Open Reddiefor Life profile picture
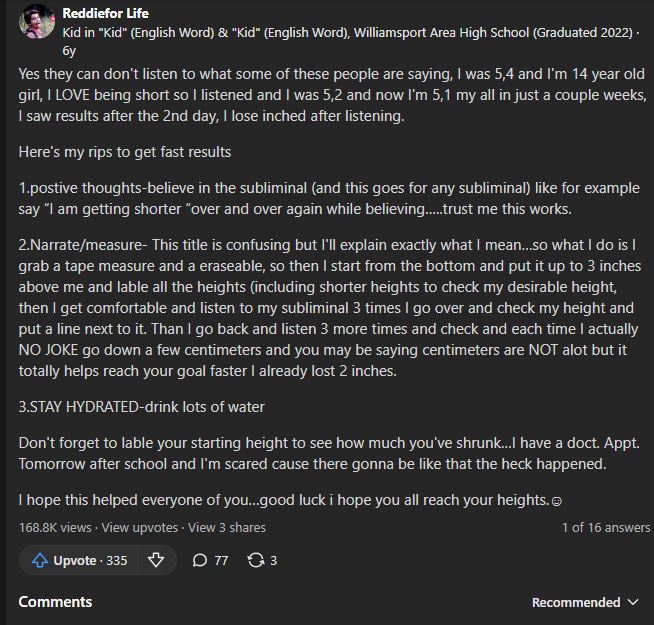Screen dimensions: 654x625 click(37, 21)
